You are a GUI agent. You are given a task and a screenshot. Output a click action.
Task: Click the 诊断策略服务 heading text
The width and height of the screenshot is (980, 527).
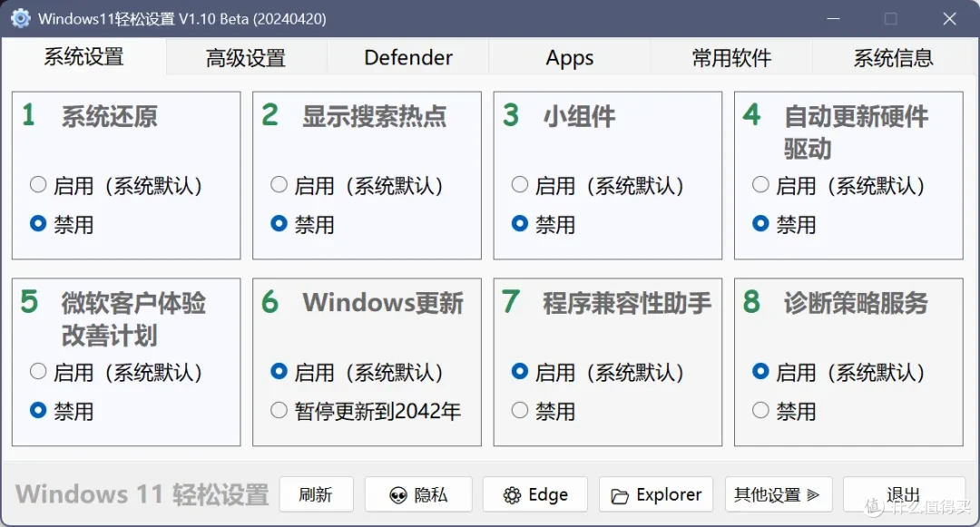pos(856,303)
